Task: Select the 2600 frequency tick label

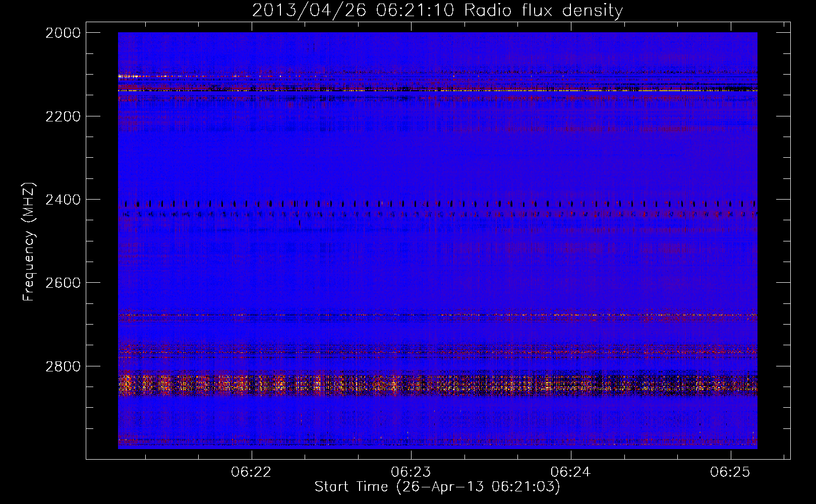Action: [x=63, y=283]
